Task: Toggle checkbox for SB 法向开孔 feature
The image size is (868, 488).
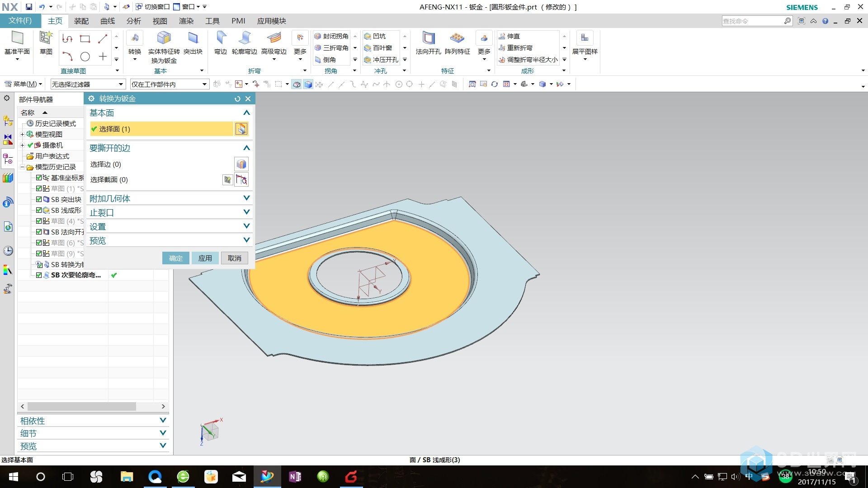Action: point(39,232)
